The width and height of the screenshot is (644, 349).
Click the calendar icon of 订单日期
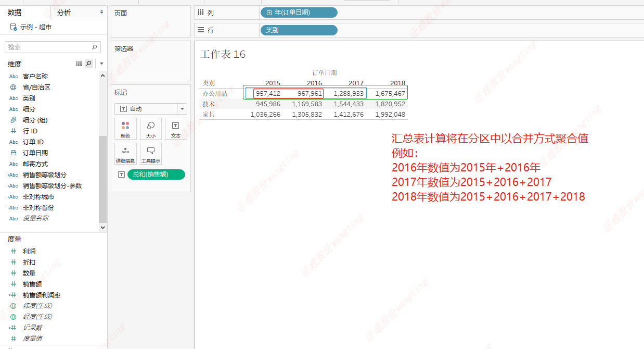[14, 153]
